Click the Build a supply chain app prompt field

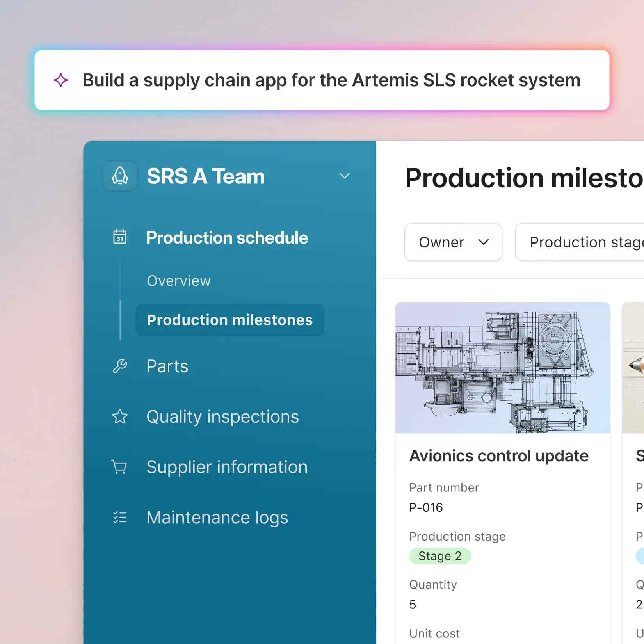322,80
